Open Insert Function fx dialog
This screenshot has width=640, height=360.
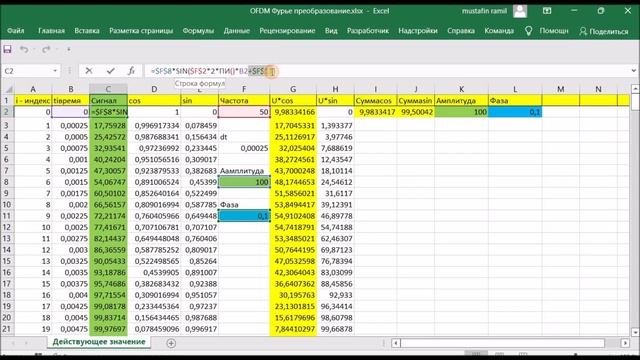(131, 71)
